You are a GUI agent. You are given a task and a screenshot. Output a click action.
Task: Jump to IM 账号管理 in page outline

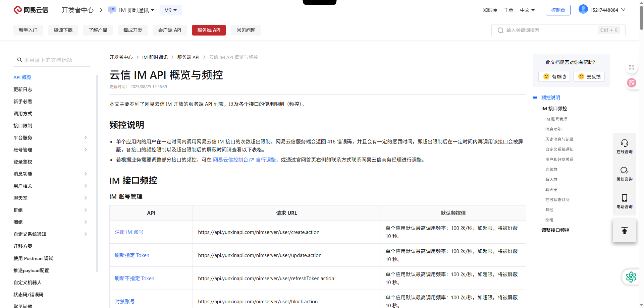(x=556, y=119)
